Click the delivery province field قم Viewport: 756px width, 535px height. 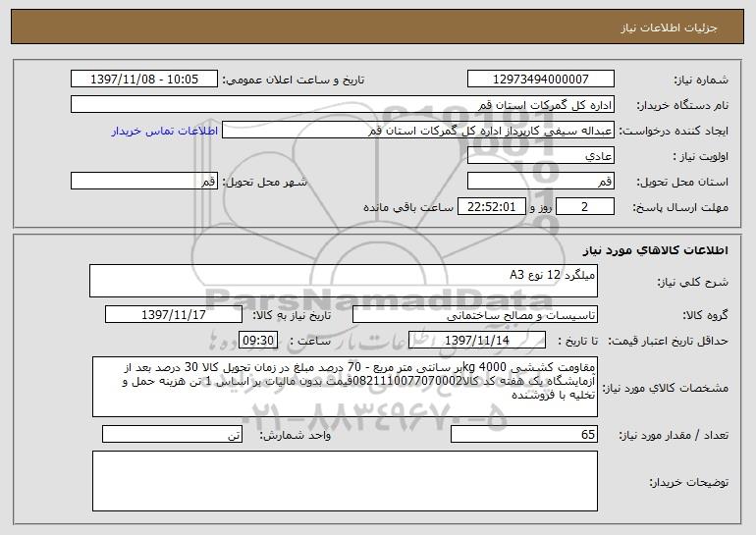point(540,182)
